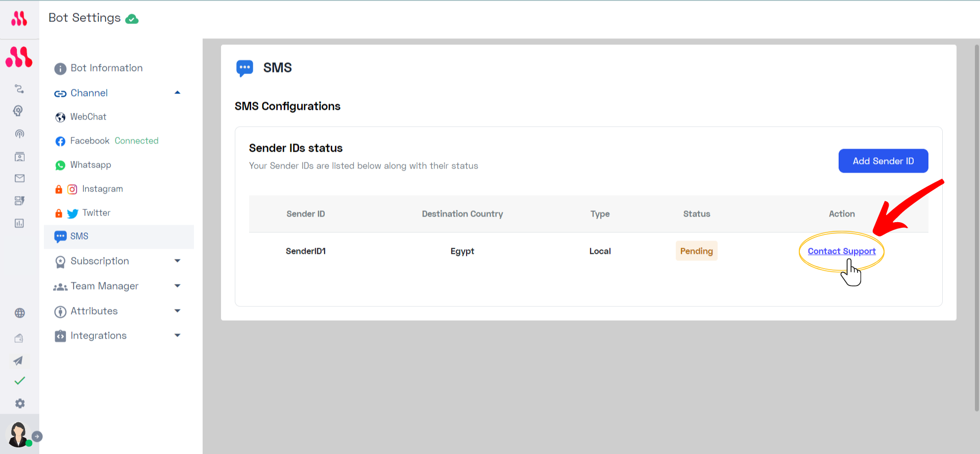Click the SenderID1 cell
Image resolution: width=980 pixels, height=454 pixels.
pos(306,251)
